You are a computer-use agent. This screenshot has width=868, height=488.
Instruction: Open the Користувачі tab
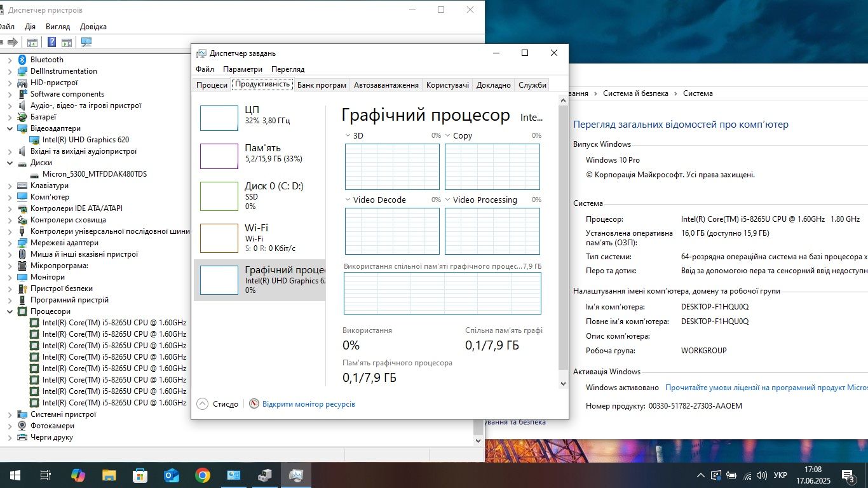448,85
